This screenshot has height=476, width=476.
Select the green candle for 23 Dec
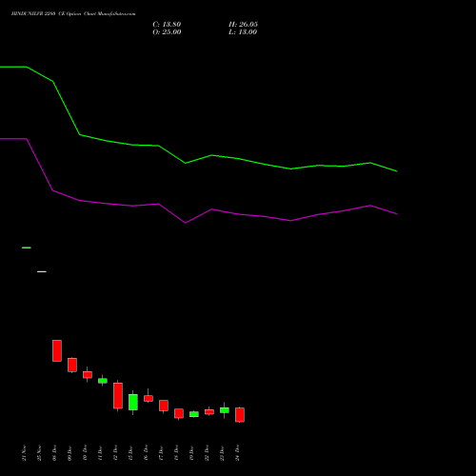coord(225,410)
